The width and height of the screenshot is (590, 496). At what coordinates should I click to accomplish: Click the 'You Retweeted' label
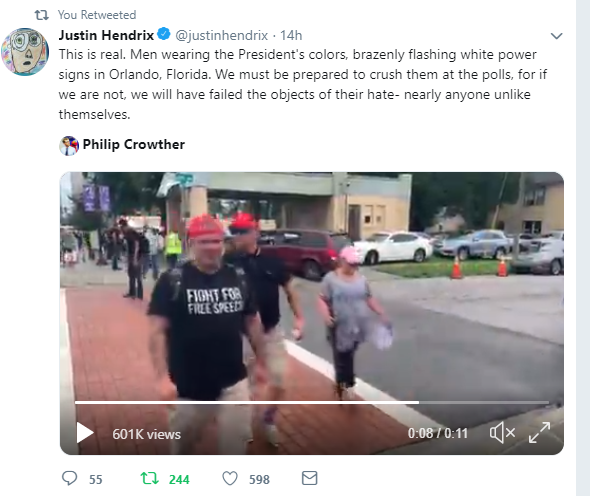[x=97, y=15]
